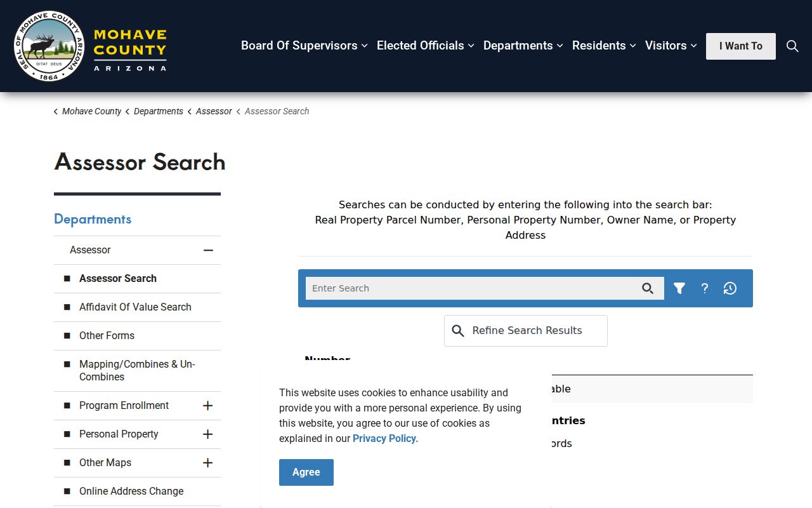The height and width of the screenshot is (508, 812).
Task: Open Visitors dropdown menu
Action: click(671, 46)
